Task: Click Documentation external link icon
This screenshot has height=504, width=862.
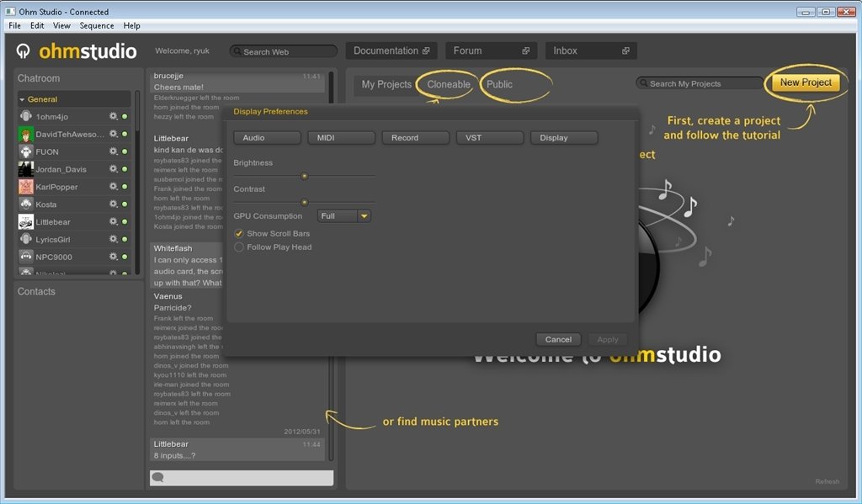Action: click(x=426, y=50)
